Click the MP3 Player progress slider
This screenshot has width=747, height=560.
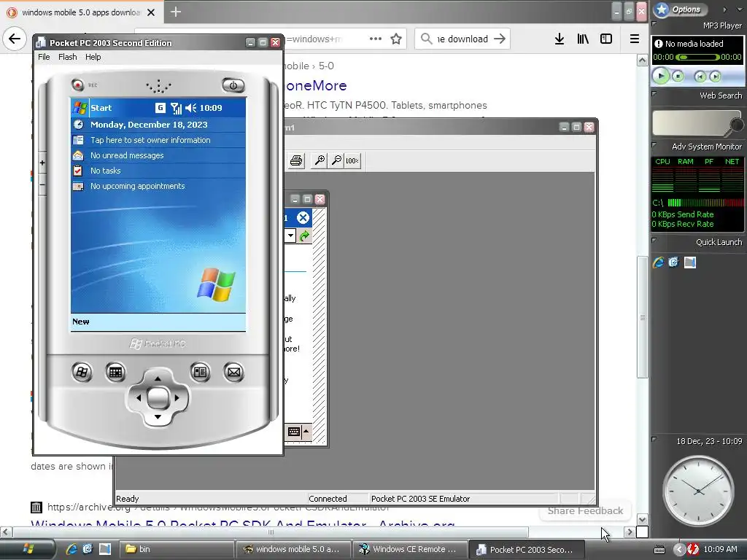[697, 57]
